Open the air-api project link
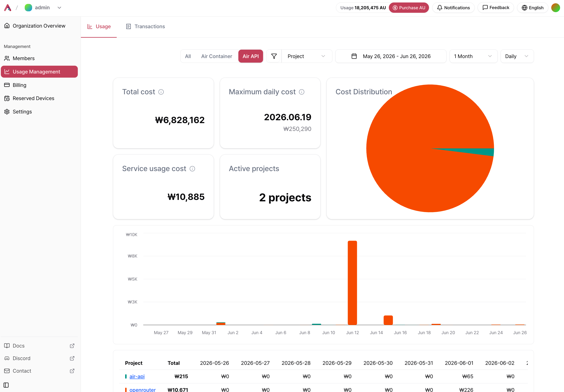The image size is (564, 392). (137, 376)
